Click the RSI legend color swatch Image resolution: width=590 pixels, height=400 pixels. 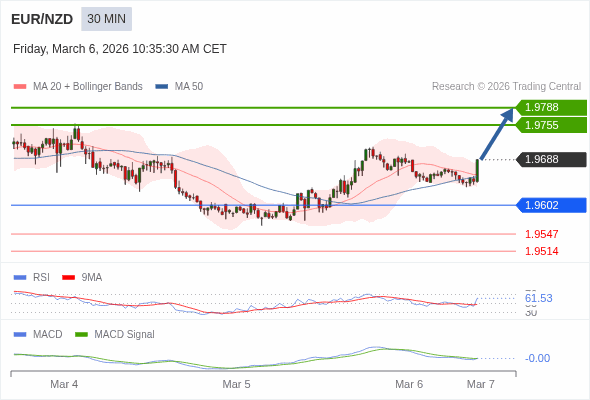[20, 278]
